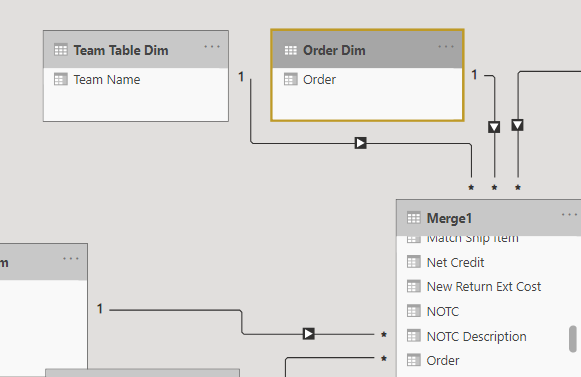581x377 pixels.
Task: Select lower-left table relationship filter arrow
Action: click(x=309, y=334)
